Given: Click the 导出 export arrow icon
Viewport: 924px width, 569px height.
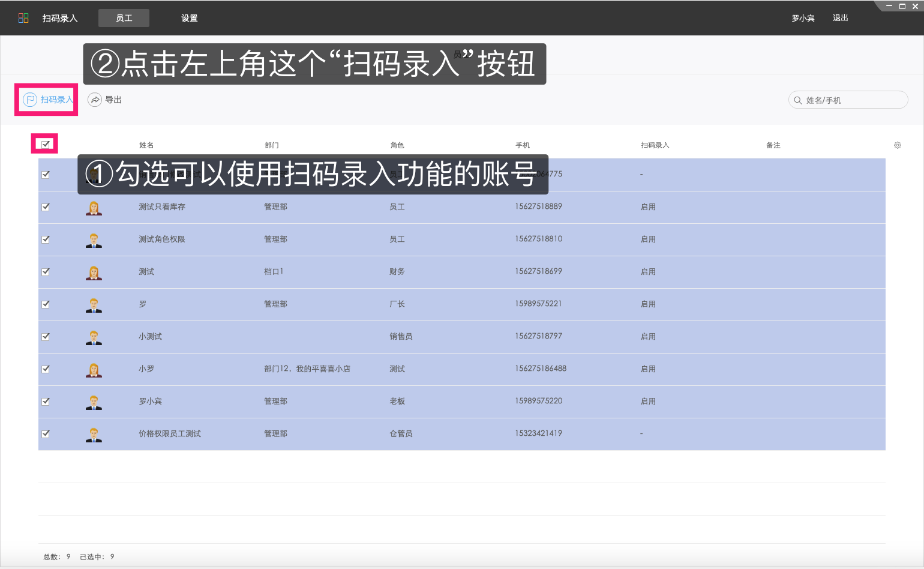Looking at the screenshot, I should (x=95, y=100).
